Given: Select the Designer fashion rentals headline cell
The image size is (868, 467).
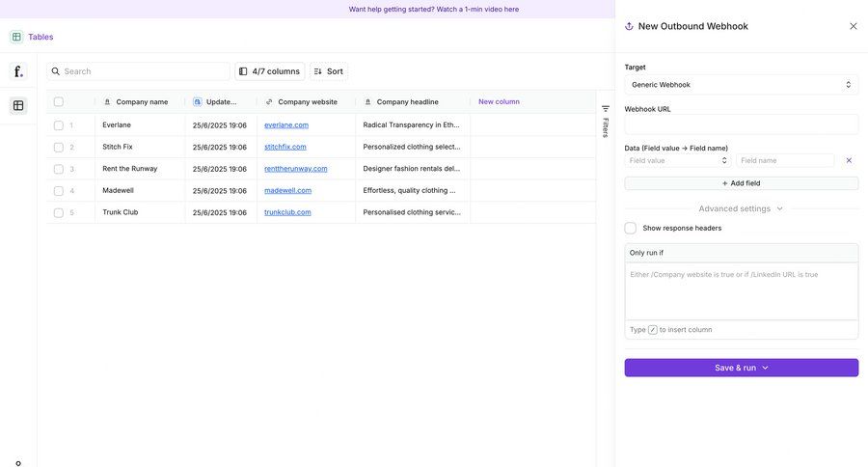Looking at the screenshot, I should point(413,169).
